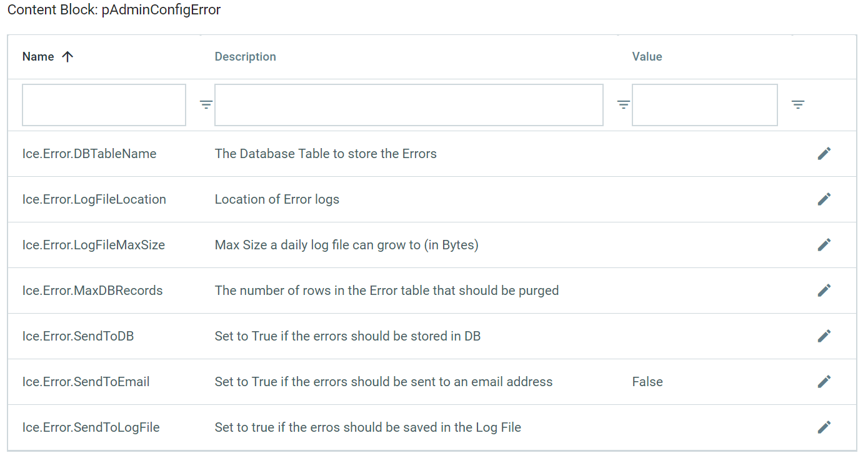
Task: Focus the Name filter text box
Action: tap(104, 105)
